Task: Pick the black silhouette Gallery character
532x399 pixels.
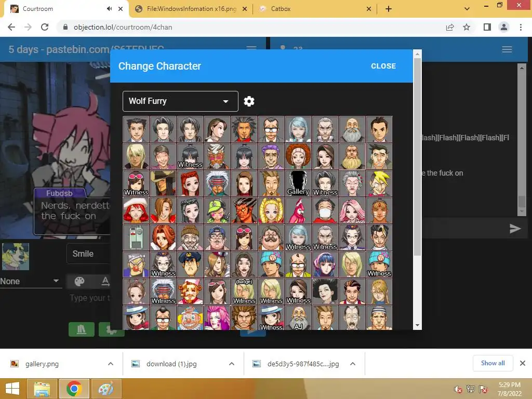Action: (x=298, y=183)
